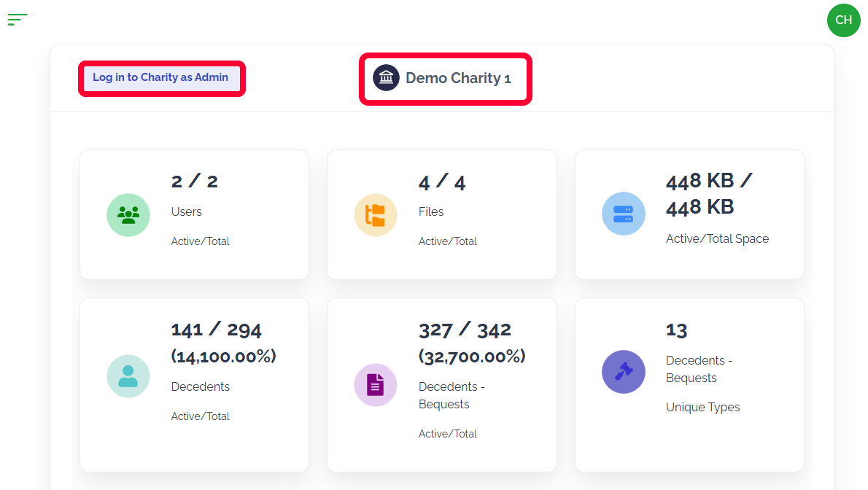Click Log in to Charity as Admin
This screenshot has height=490, width=868.
click(x=160, y=77)
